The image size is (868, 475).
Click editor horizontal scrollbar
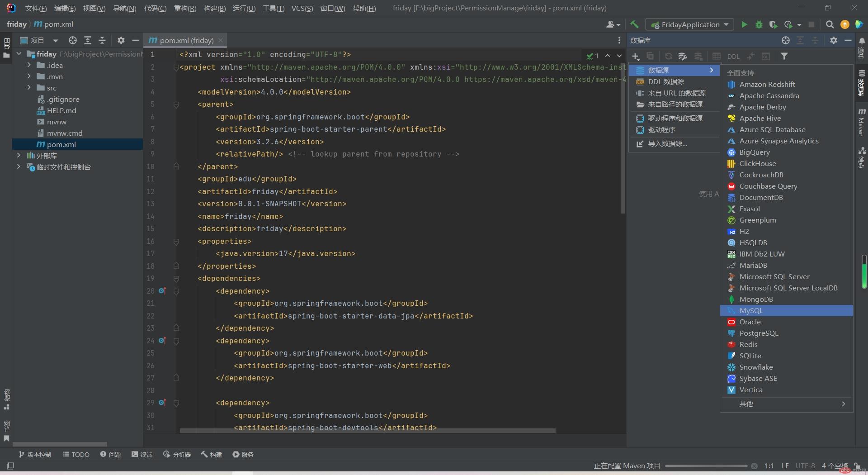tap(367, 431)
